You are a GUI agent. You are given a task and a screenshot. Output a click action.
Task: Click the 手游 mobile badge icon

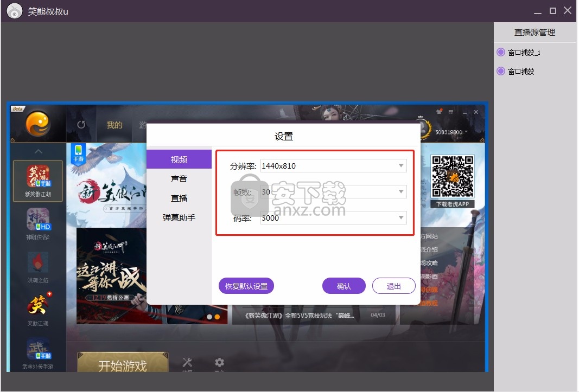point(78,153)
